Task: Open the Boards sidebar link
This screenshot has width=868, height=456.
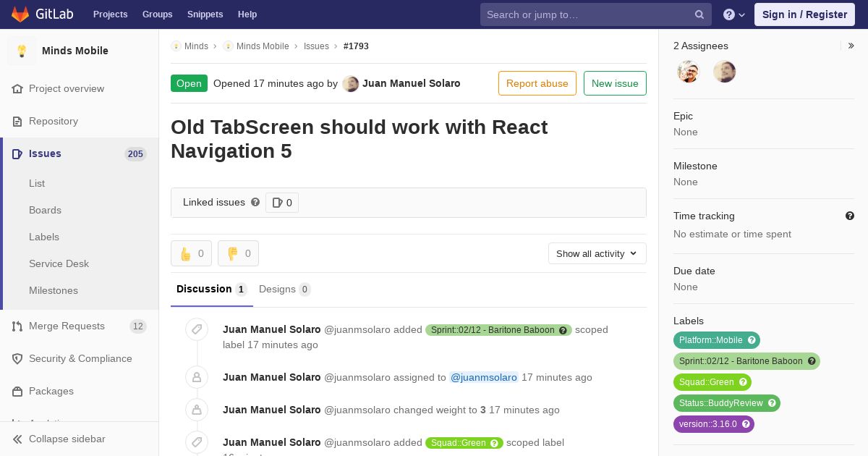Action: pyautogui.click(x=45, y=210)
